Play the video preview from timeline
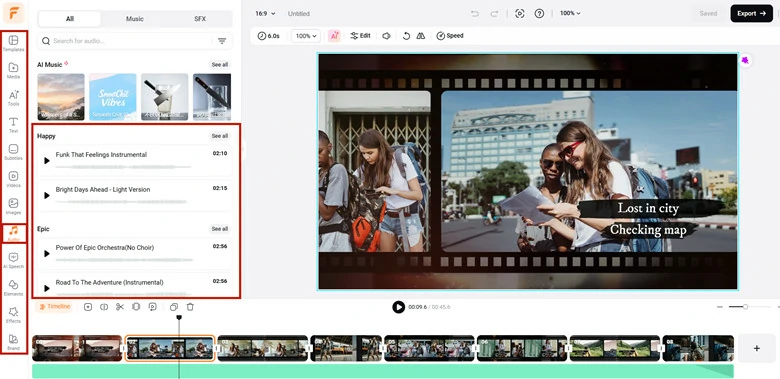 point(398,307)
